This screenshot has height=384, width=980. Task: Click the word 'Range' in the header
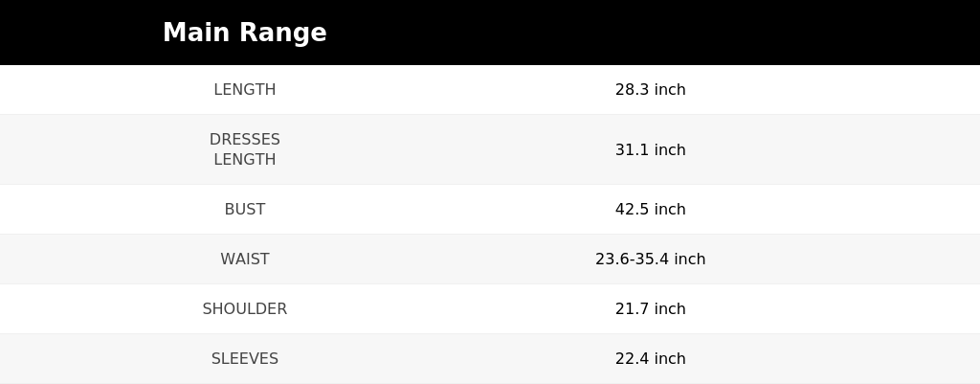(x=283, y=34)
